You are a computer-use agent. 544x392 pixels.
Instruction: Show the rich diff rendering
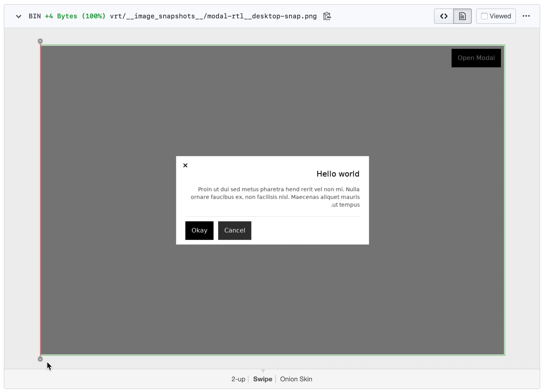[x=462, y=16]
